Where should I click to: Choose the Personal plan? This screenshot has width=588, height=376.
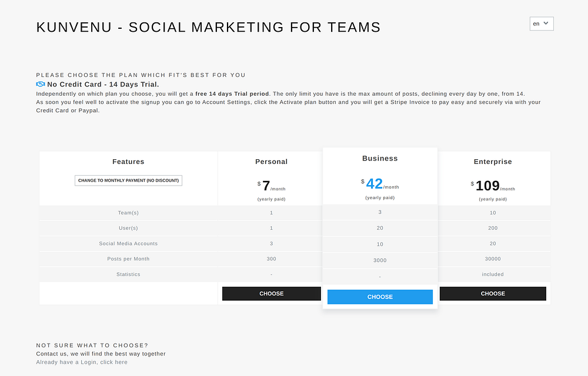coord(271,293)
